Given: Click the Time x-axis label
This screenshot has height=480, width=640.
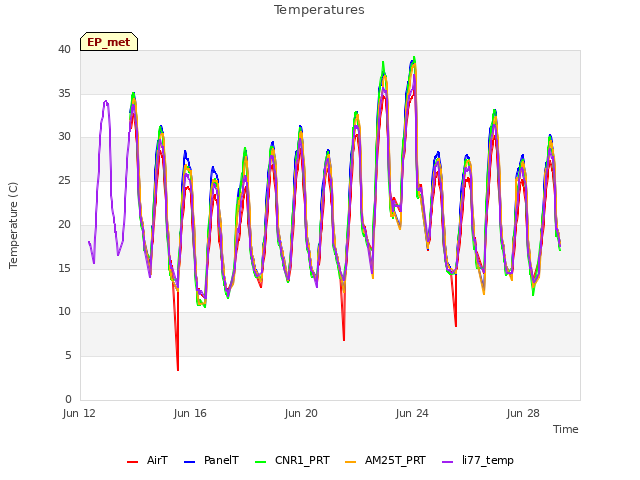Looking at the screenshot, I should tap(566, 429).
